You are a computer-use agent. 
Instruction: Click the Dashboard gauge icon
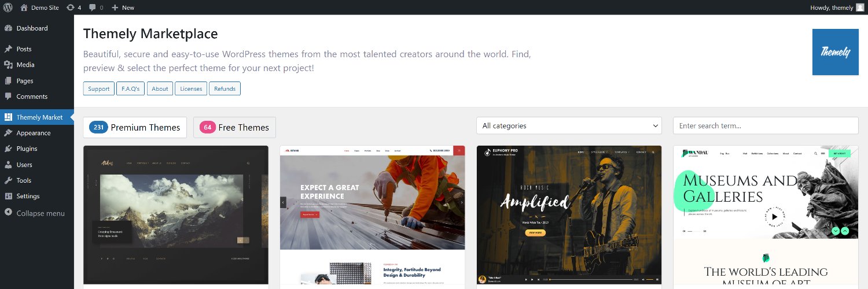point(8,28)
